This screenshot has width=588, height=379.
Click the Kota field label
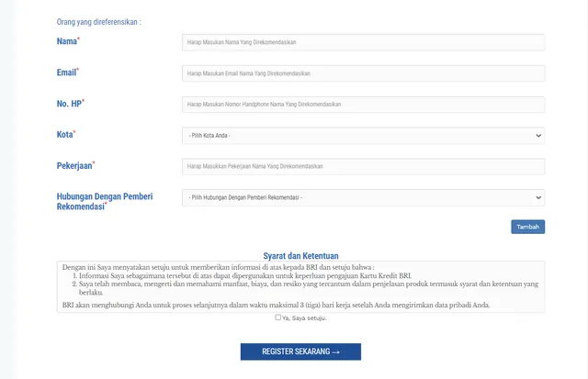click(x=64, y=135)
